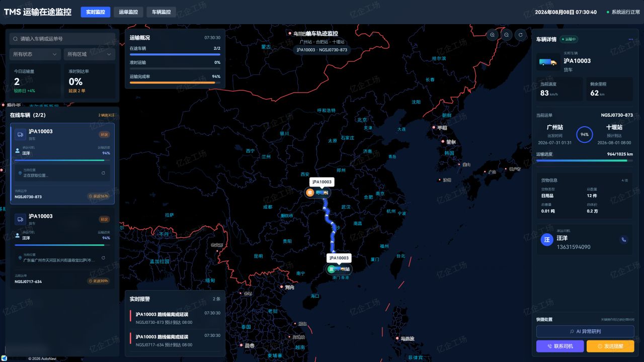
Task: Open the 所有区域 region dropdown
Action: coord(90,54)
